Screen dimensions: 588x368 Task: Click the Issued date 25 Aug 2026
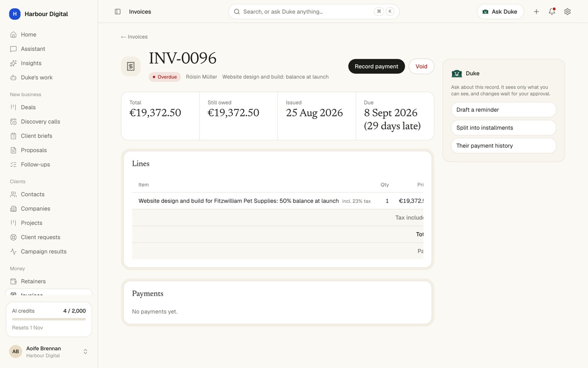(314, 113)
